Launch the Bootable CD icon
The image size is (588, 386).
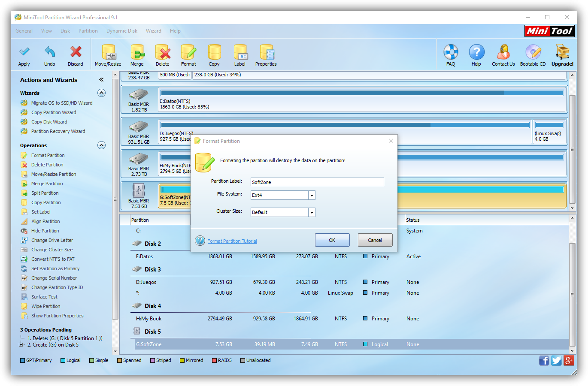click(x=533, y=52)
